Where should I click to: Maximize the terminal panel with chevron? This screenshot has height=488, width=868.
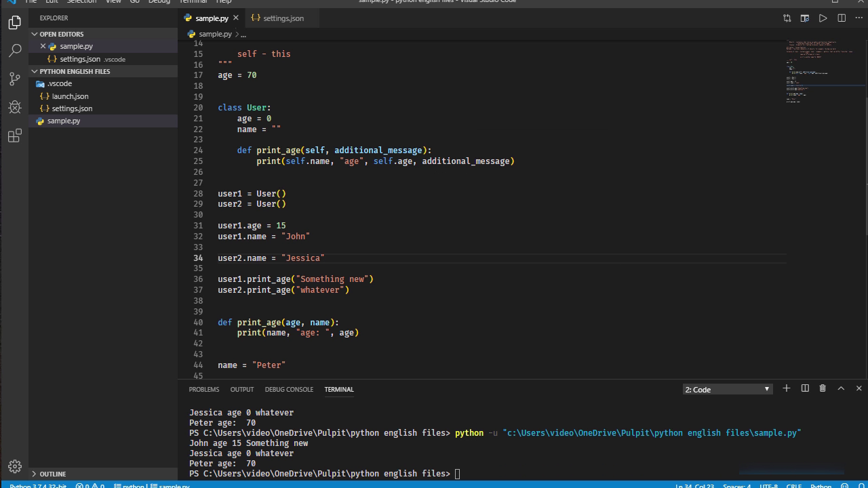840,388
